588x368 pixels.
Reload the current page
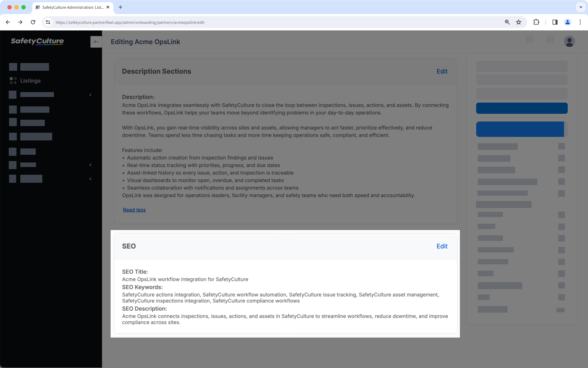click(33, 22)
